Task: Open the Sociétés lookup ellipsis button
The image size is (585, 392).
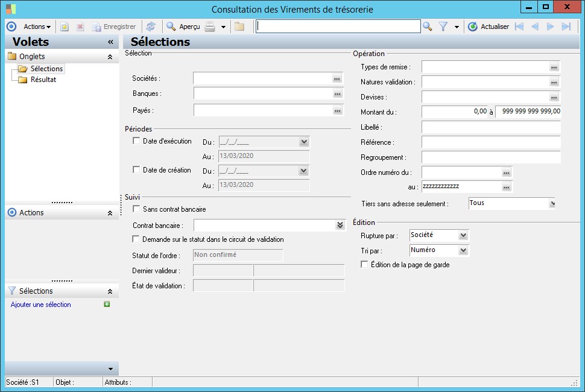Action: [x=337, y=79]
